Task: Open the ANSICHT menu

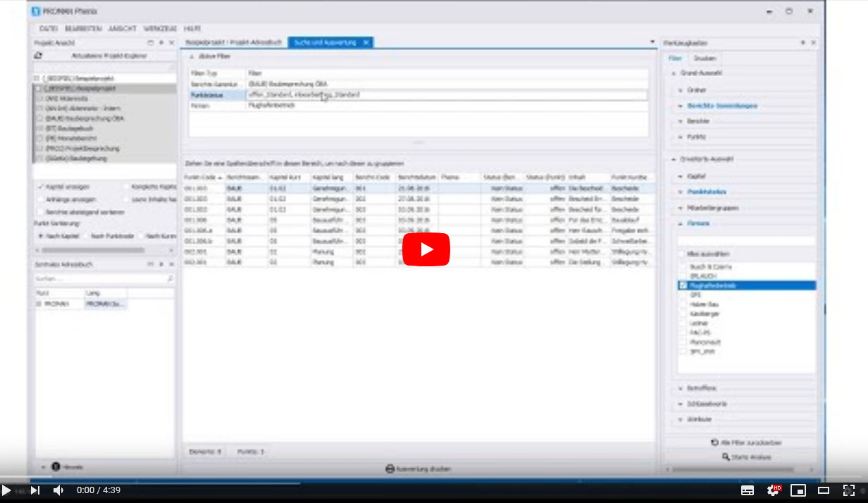Action: pos(123,29)
